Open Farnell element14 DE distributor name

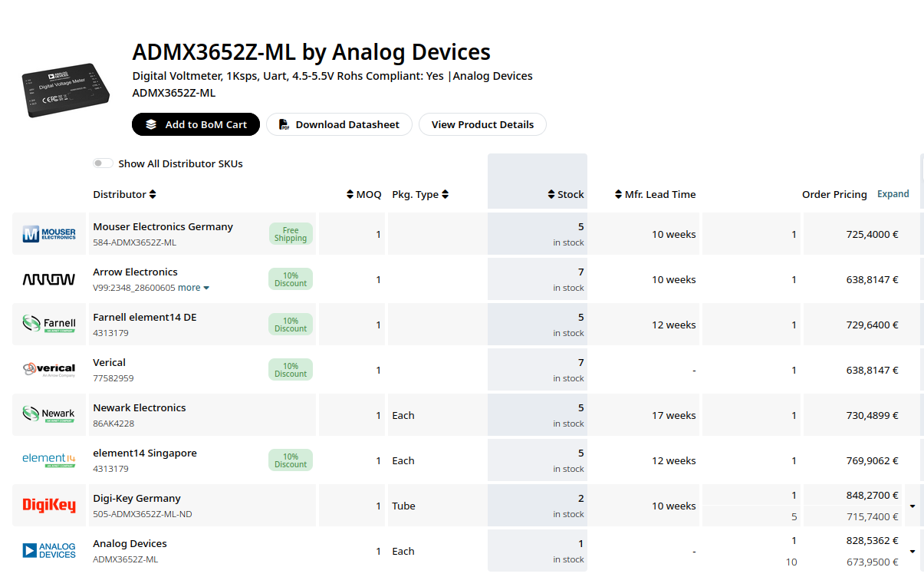145,317
